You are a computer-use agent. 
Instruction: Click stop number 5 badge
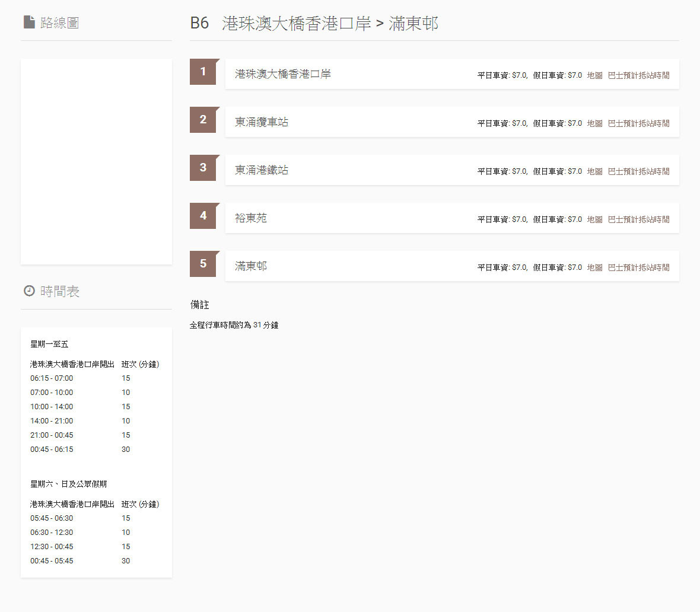(203, 264)
